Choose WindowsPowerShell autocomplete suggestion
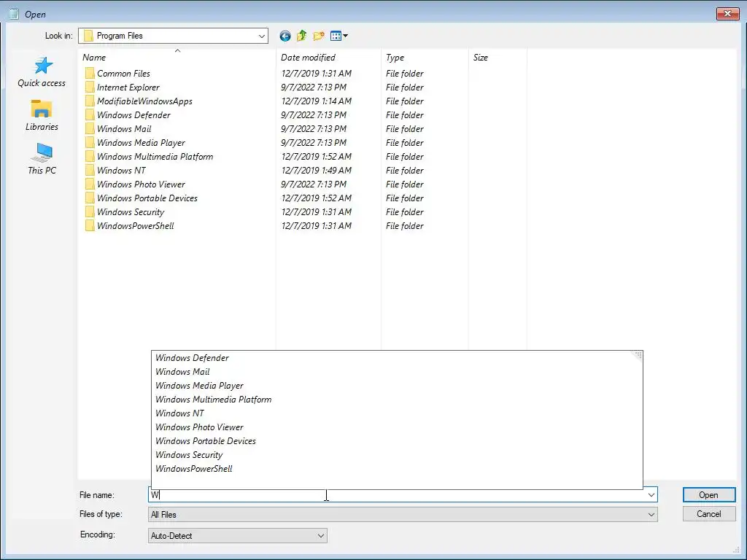Image resolution: width=747 pixels, height=560 pixels. tap(397, 469)
